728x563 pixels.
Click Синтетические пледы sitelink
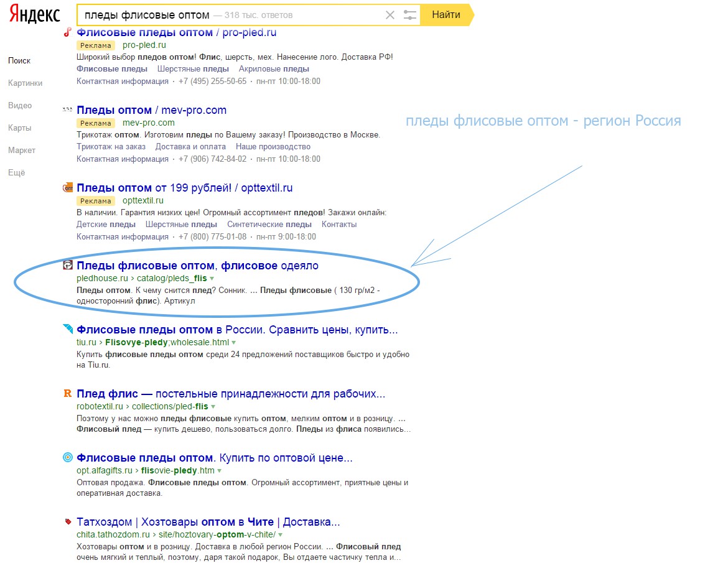click(269, 225)
